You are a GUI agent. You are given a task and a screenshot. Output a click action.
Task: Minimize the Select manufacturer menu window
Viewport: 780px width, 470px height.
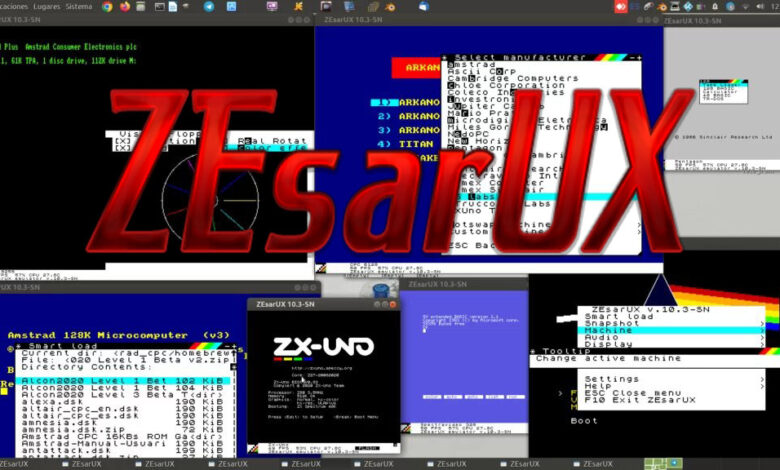click(631, 58)
